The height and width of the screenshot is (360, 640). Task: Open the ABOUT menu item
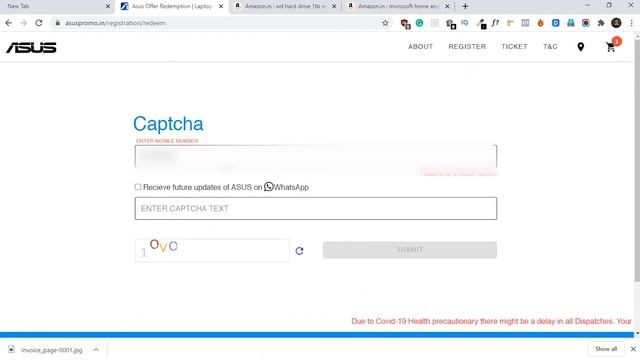click(x=420, y=47)
